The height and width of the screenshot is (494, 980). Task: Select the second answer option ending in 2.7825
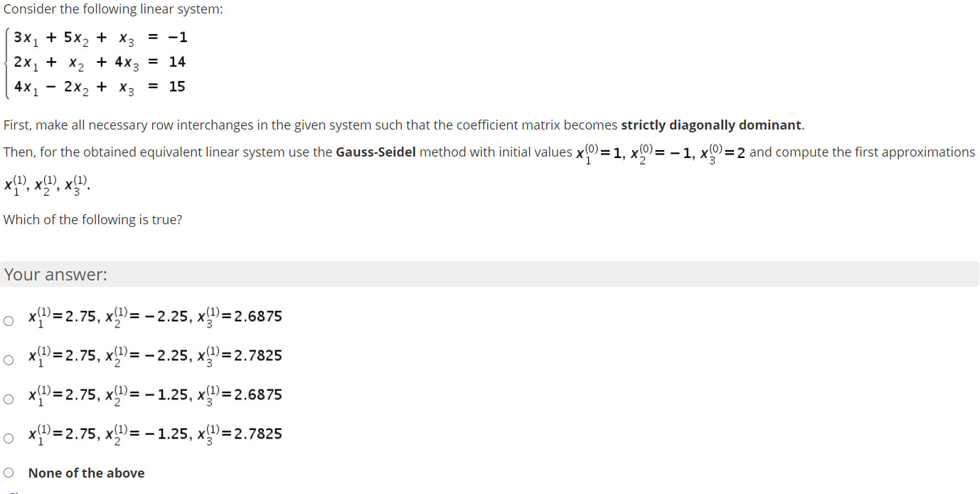click(x=9, y=359)
